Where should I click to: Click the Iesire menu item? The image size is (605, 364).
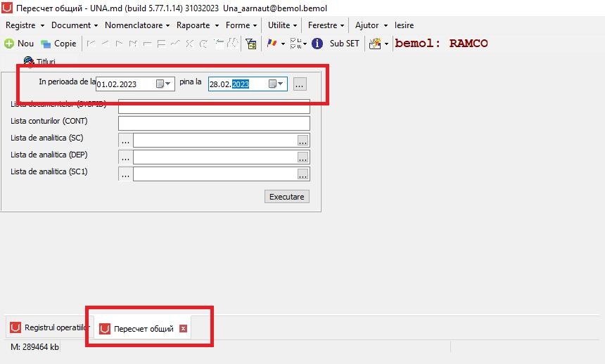tap(404, 25)
